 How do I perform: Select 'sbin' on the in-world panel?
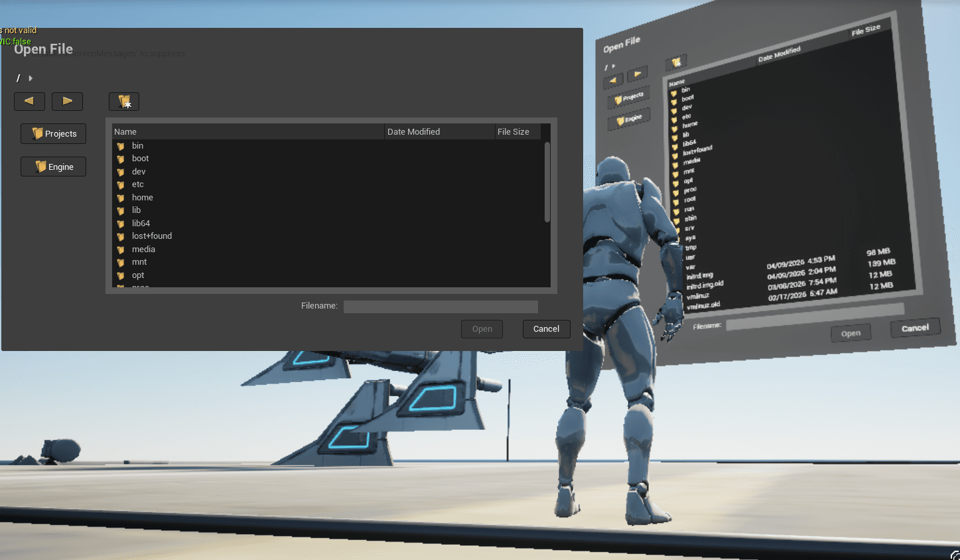click(691, 218)
